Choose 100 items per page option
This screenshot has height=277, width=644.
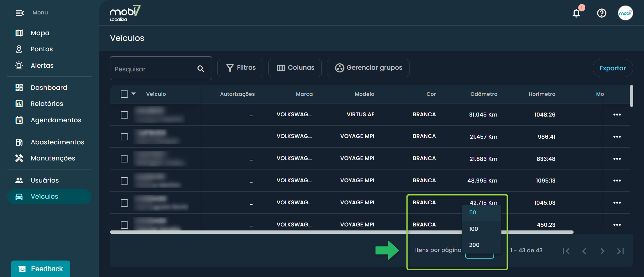[474, 229]
